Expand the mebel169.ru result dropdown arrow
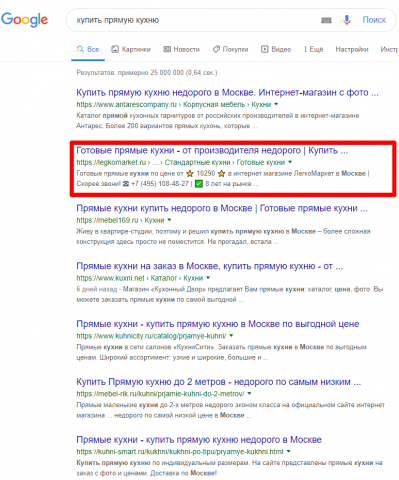Image resolution: width=399 pixels, height=480 pixels. point(169,220)
